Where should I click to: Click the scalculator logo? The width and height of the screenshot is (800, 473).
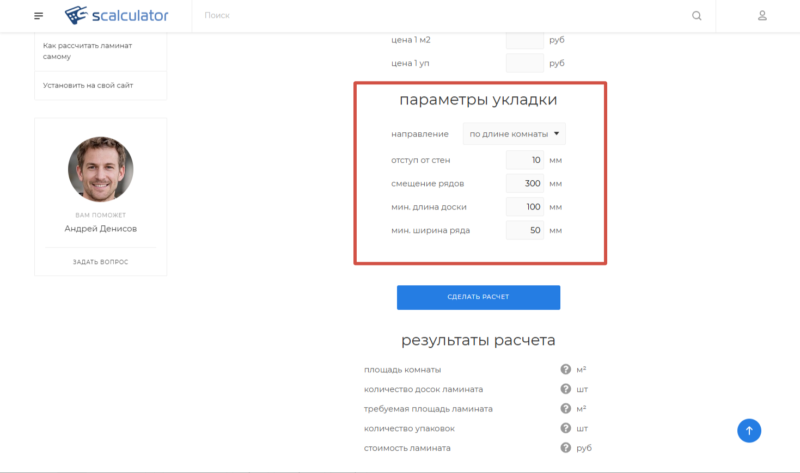point(116,15)
